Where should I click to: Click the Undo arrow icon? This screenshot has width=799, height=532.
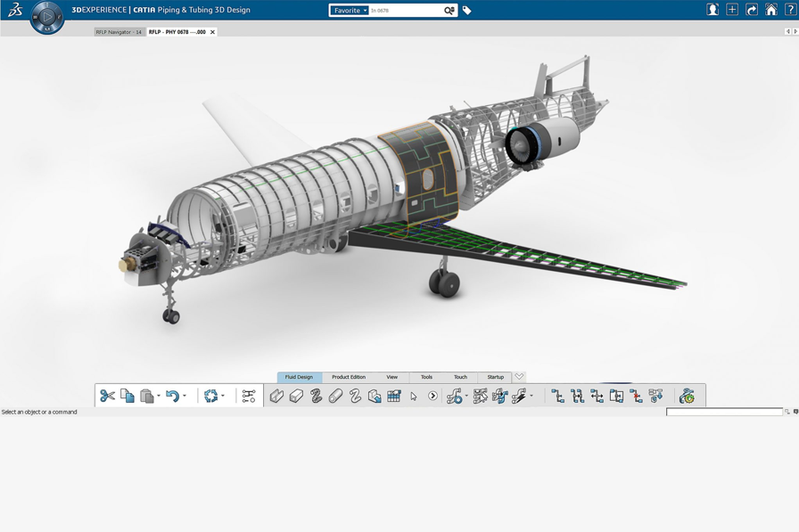(173, 396)
